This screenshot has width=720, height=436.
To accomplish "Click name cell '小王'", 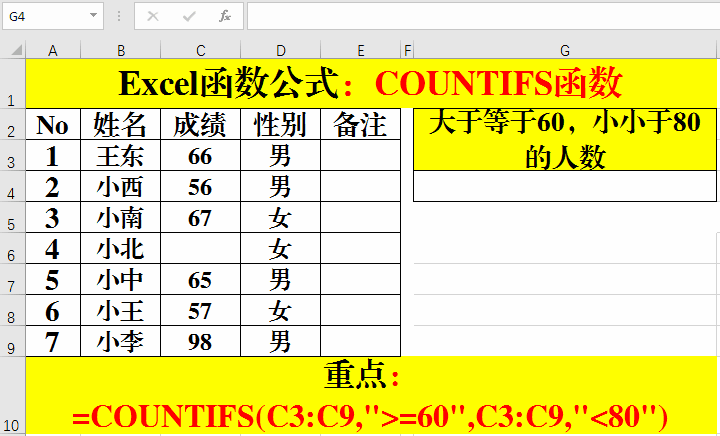I will pyautogui.click(x=120, y=310).
